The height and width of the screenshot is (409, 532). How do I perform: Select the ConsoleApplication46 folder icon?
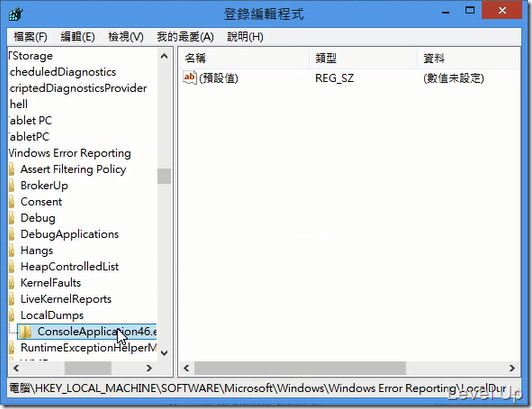click(25, 332)
